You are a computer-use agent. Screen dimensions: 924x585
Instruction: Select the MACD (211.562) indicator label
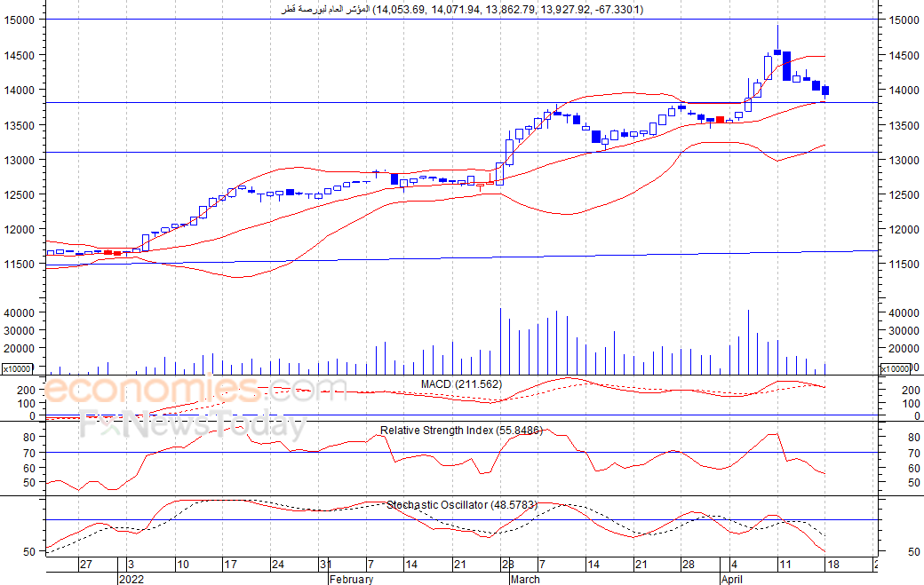coord(461,384)
